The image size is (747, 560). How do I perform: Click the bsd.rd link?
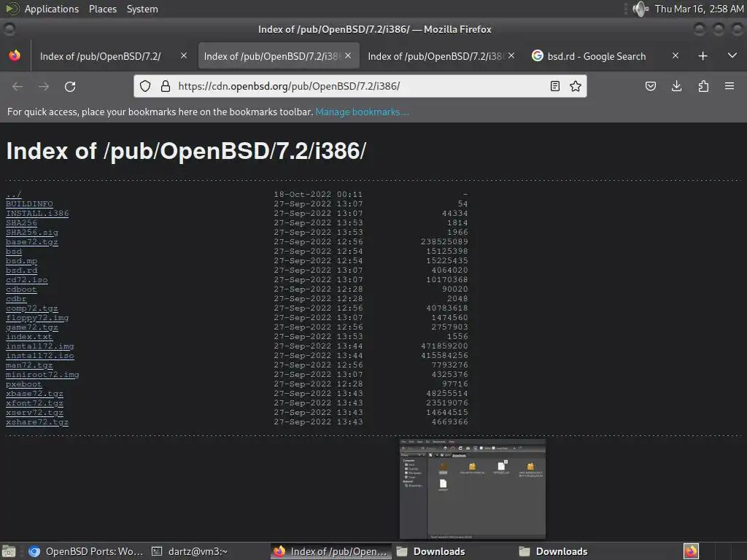click(21, 271)
